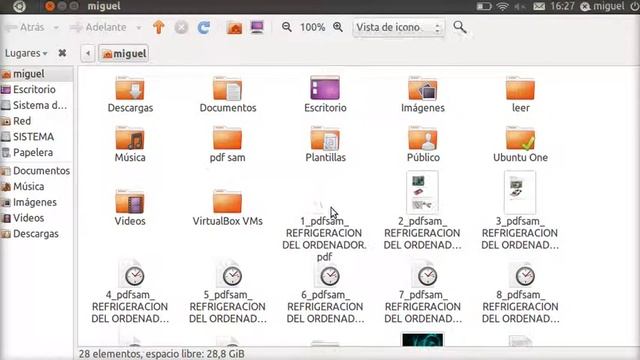Select the Videos folder icon
This screenshot has width=640, height=360.
point(130,201)
